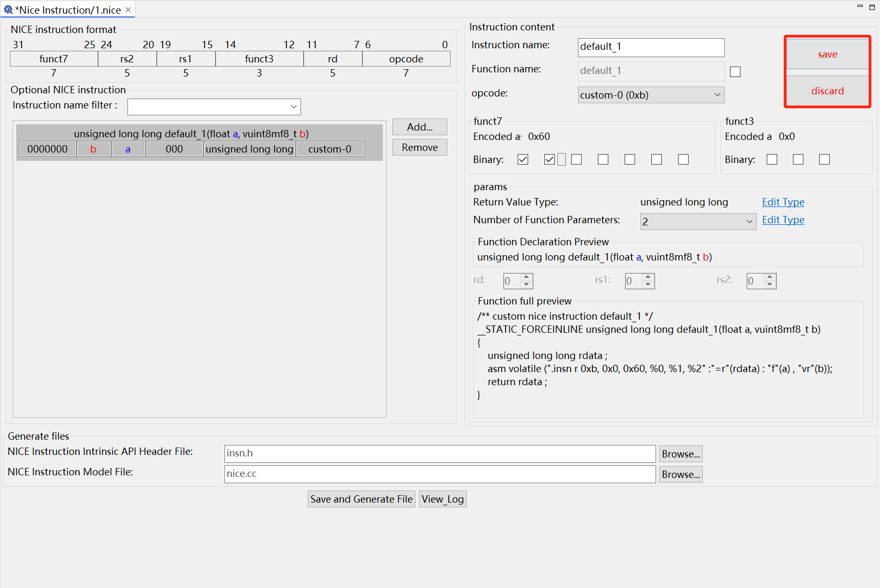This screenshot has width=880, height=588.
Task: Click the save button
Action: coord(827,54)
